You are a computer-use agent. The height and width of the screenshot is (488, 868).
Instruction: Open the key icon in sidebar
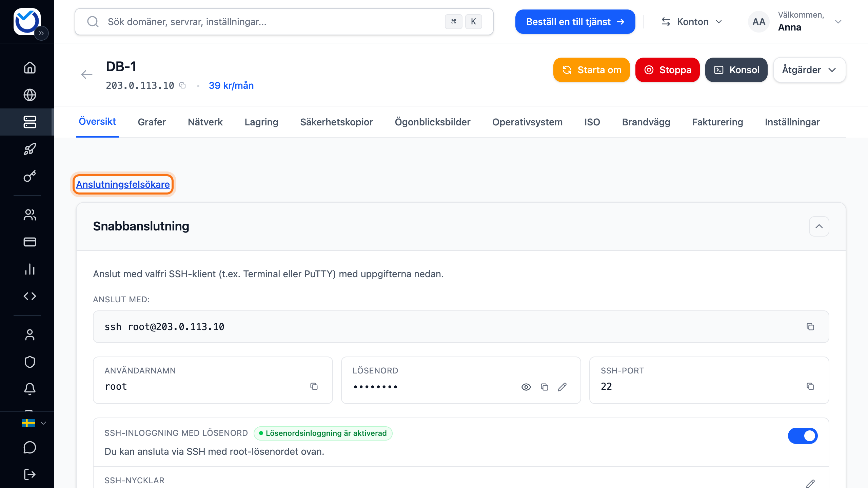click(30, 176)
